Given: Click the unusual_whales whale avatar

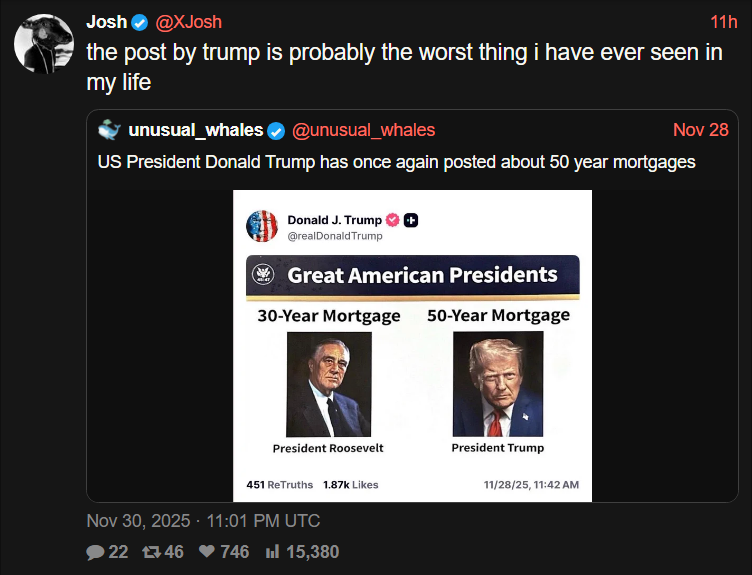Looking at the screenshot, I should pyautogui.click(x=110, y=130).
